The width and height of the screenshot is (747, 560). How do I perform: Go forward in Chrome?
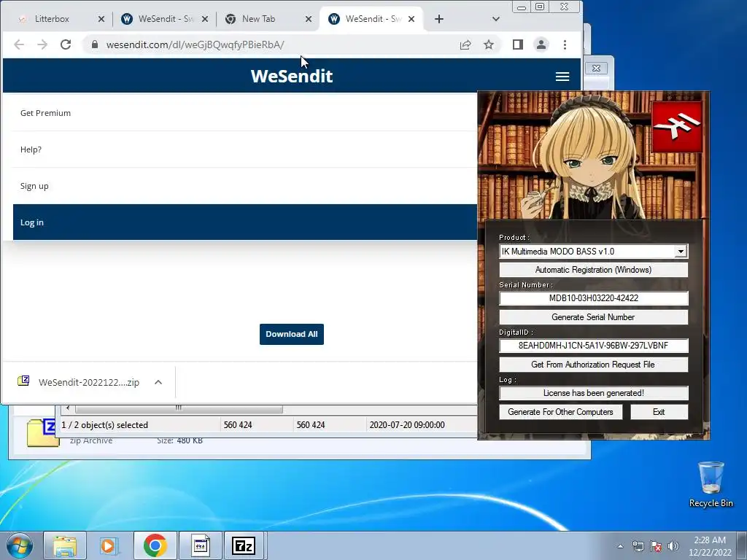pos(42,44)
